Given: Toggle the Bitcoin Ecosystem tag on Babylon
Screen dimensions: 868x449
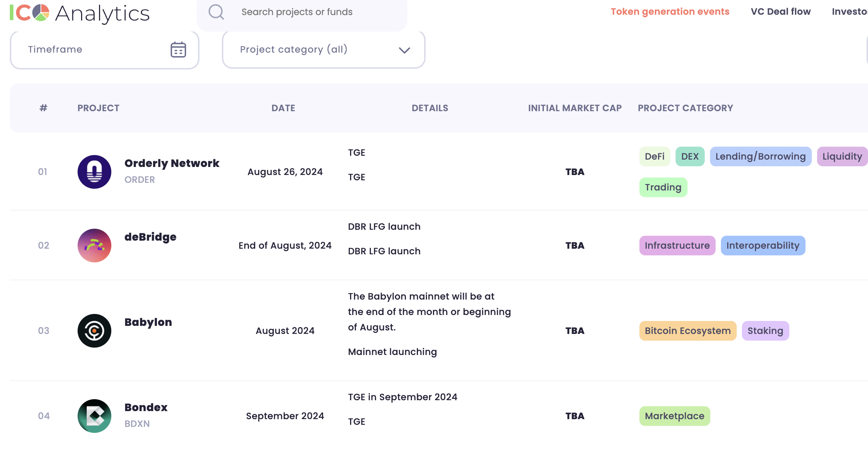Looking at the screenshot, I should [x=687, y=330].
